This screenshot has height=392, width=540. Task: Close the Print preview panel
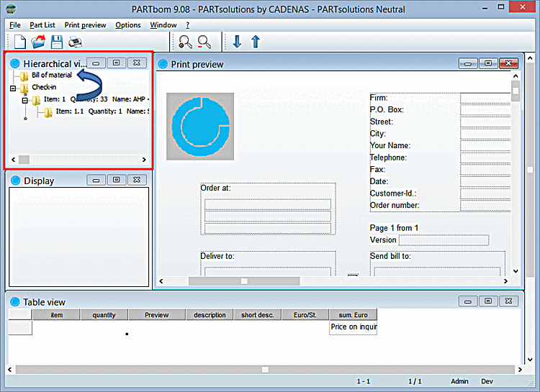click(508, 63)
